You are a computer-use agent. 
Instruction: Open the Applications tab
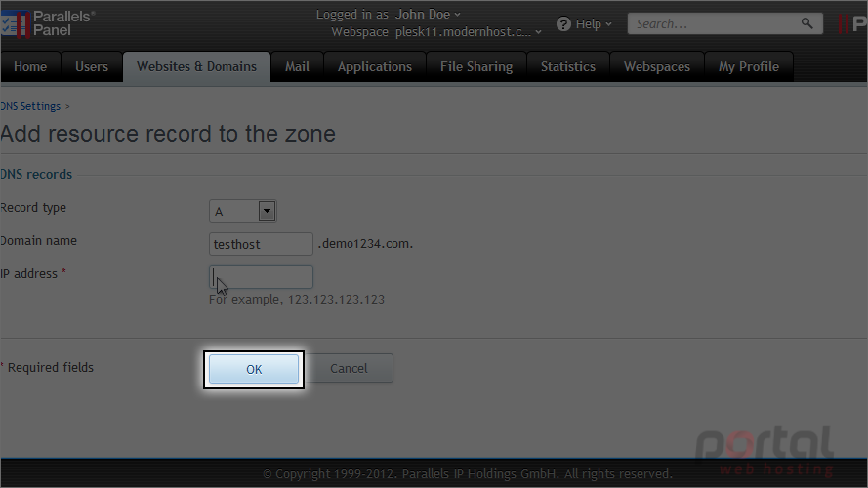(x=375, y=67)
